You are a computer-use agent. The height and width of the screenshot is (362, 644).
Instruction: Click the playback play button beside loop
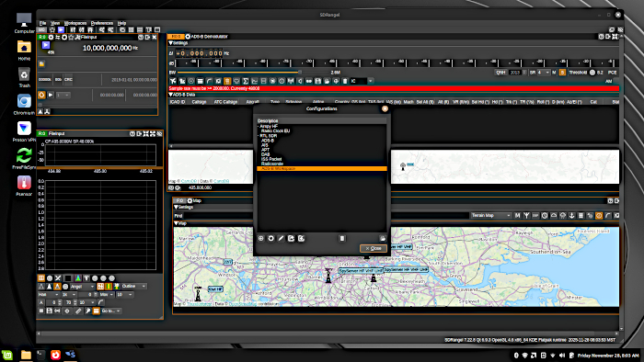click(51, 95)
